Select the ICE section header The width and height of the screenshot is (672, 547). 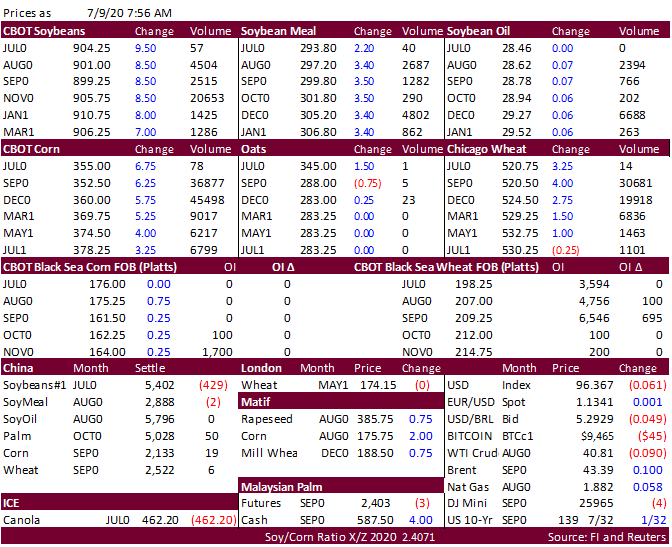[13, 503]
